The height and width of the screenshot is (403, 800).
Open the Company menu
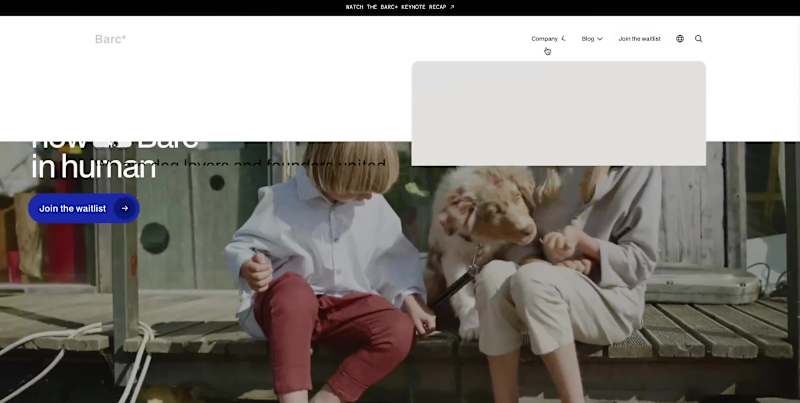(x=548, y=39)
